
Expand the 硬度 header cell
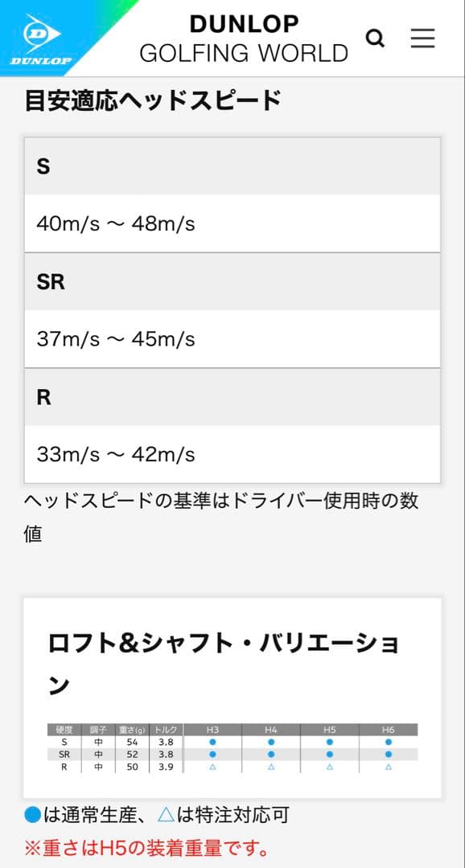(63, 730)
